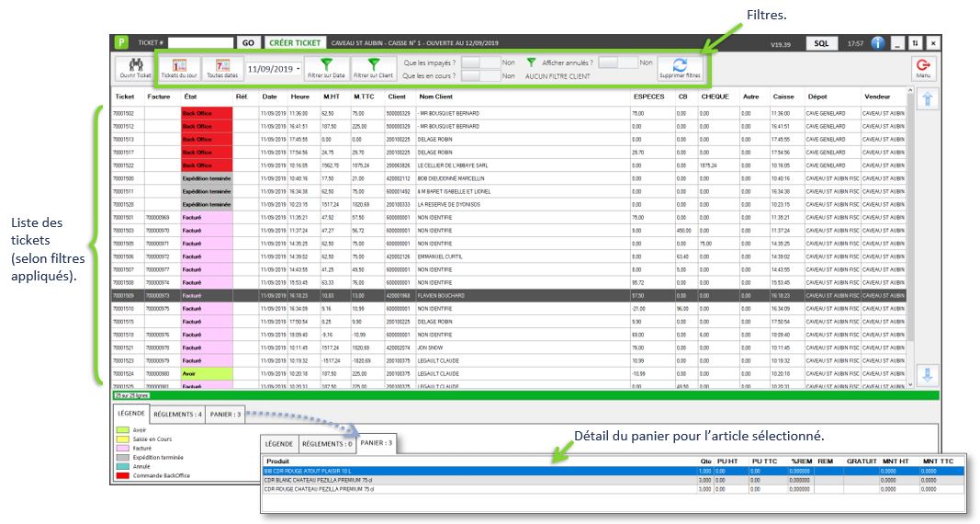Select the Toutes dates calendar icon
The width and height of the screenshot is (980, 524).
[x=221, y=67]
